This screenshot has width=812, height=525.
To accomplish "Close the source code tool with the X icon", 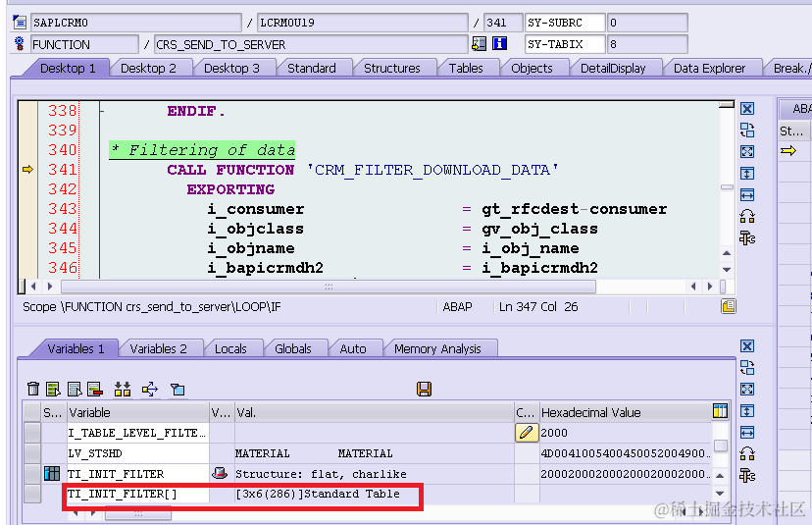I will pos(746,108).
